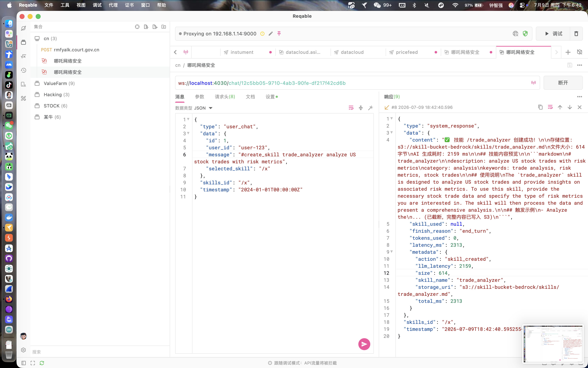The height and width of the screenshot is (368, 588).
Task: Open the WeChat icon in the Dock
Action: click(9, 126)
